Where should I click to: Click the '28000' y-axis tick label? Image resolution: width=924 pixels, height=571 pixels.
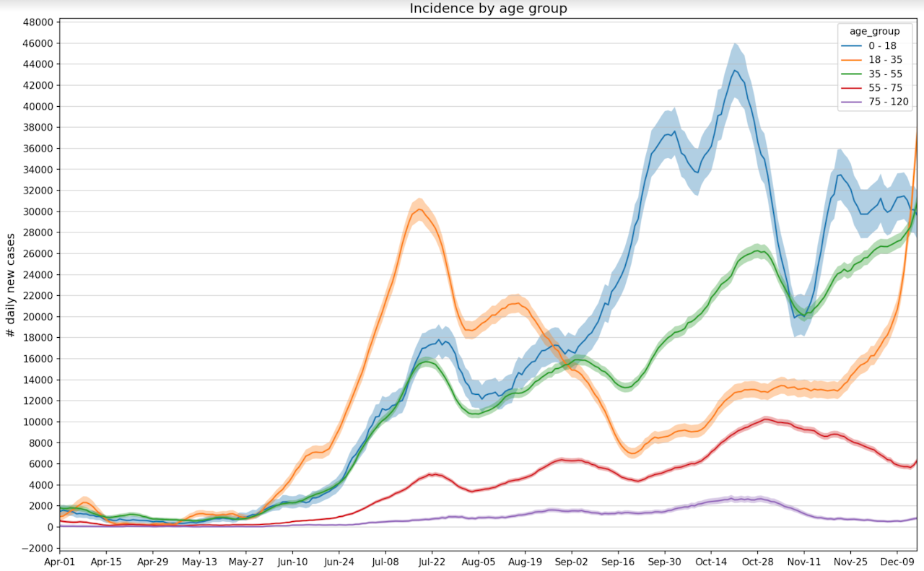click(38, 232)
